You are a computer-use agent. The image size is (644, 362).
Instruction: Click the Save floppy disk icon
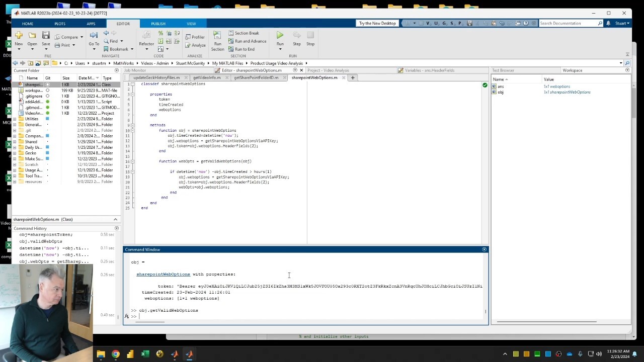(46, 35)
